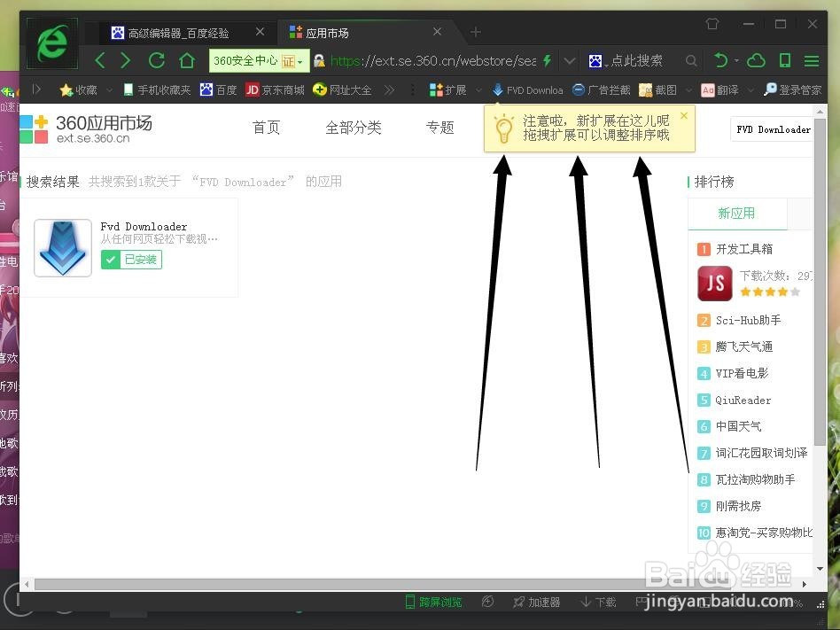Open the 收藏 favorites star
The height and width of the screenshot is (630, 840).
78,90
